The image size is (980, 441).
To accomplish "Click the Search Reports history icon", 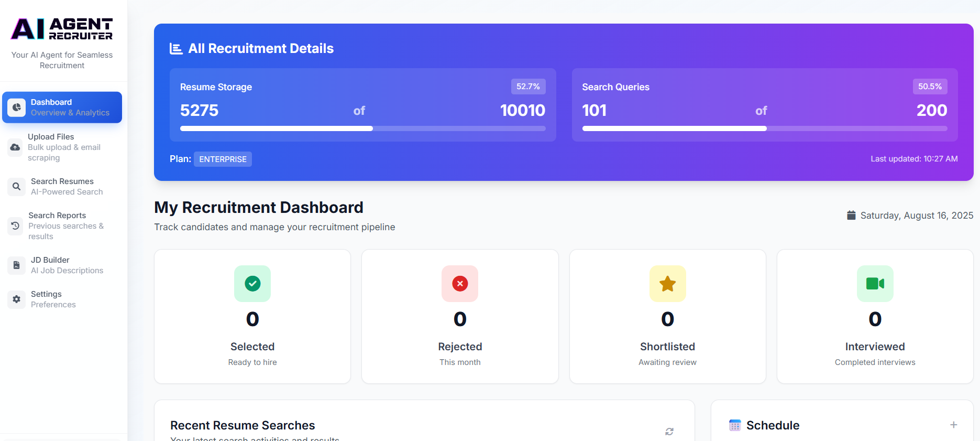I will pyautogui.click(x=15, y=226).
